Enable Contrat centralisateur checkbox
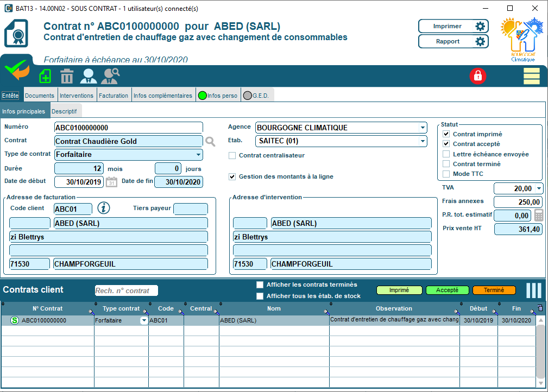Image resolution: width=548 pixels, height=392 pixels. [x=232, y=155]
